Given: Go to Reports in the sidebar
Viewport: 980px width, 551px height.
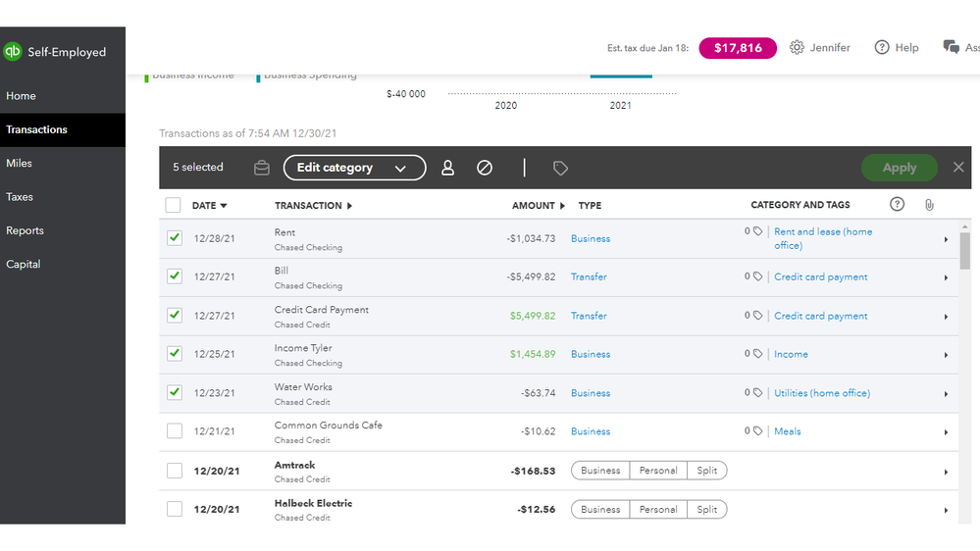Looking at the screenshot, I should [25, 230].
